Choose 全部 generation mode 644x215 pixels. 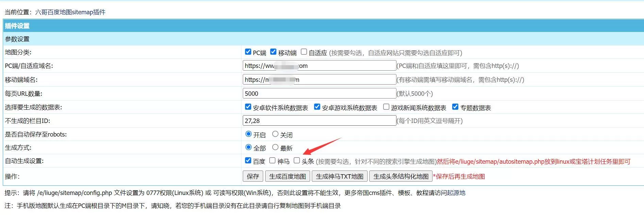click(249, 147)
